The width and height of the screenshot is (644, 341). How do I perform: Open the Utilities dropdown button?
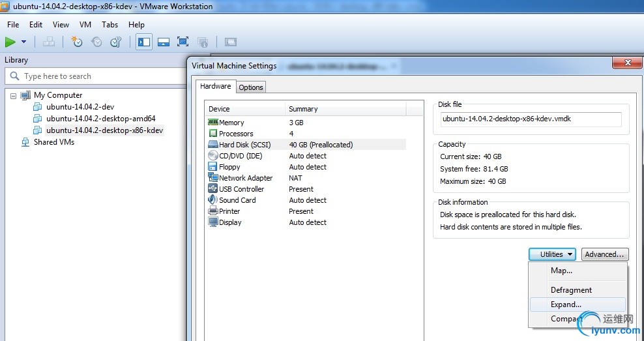(552, 254)
